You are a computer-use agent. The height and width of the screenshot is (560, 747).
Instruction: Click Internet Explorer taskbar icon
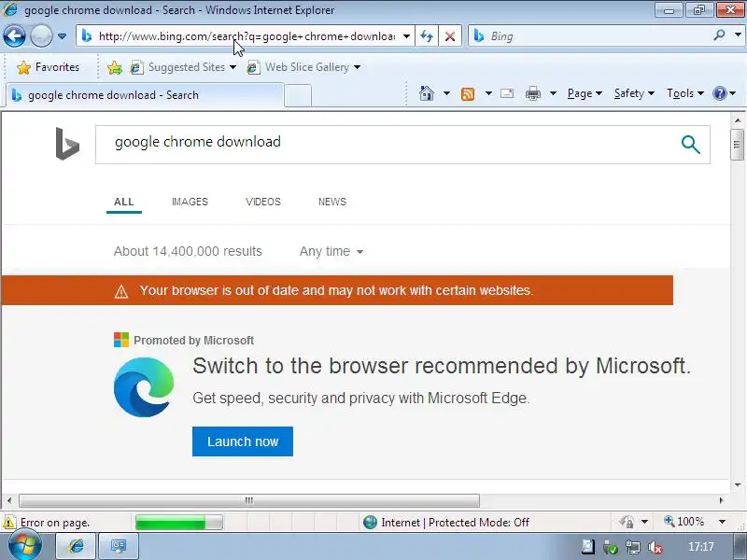click(x=77, y=546)
